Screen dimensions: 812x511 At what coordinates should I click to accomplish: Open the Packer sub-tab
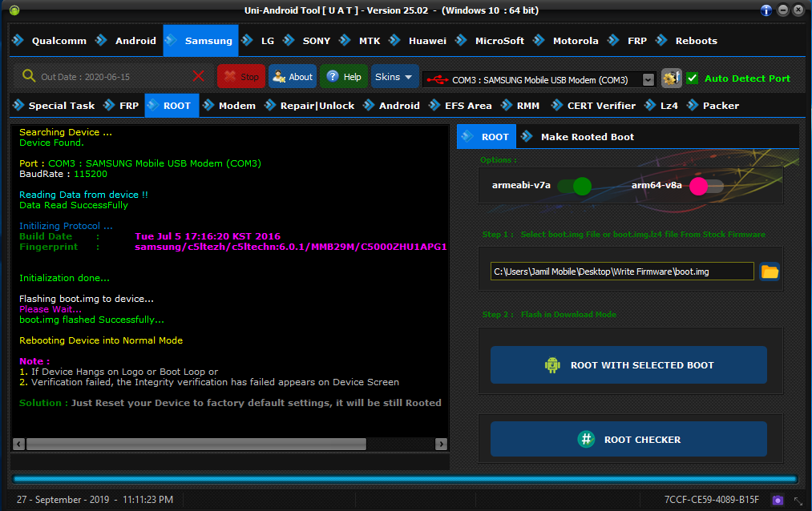click(x=713, y=106)
